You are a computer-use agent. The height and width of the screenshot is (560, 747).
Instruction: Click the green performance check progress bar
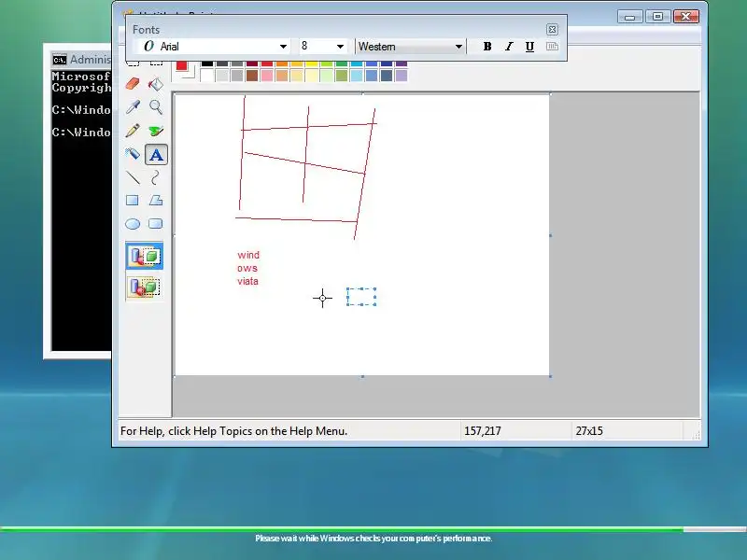coord(342,529)
